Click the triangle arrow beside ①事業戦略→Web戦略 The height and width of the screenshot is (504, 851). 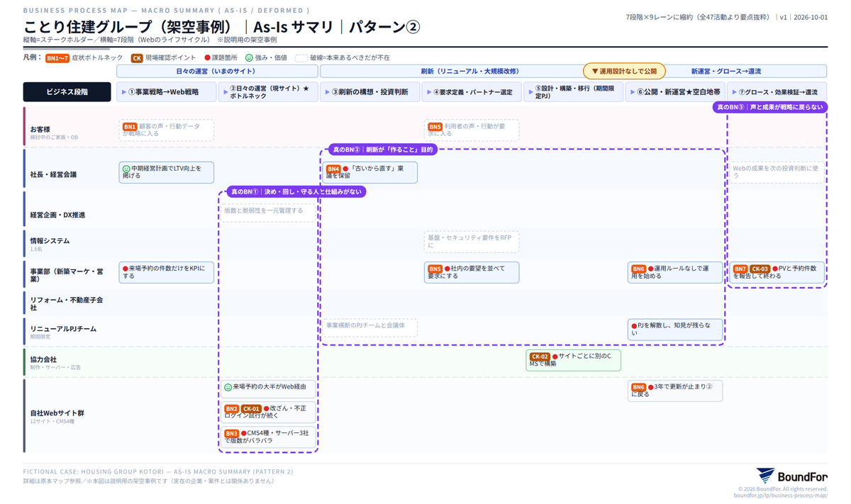pos(125,92)
